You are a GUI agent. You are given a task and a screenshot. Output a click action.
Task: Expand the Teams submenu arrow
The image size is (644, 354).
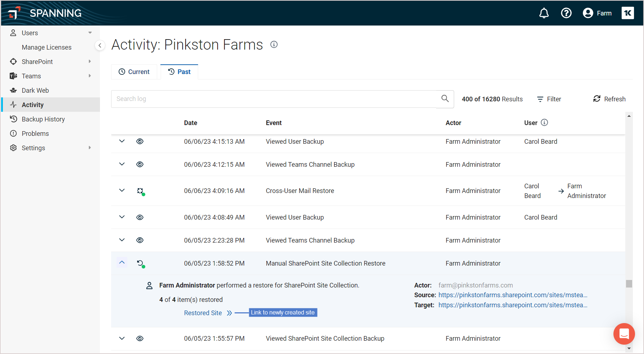[90, 76]
